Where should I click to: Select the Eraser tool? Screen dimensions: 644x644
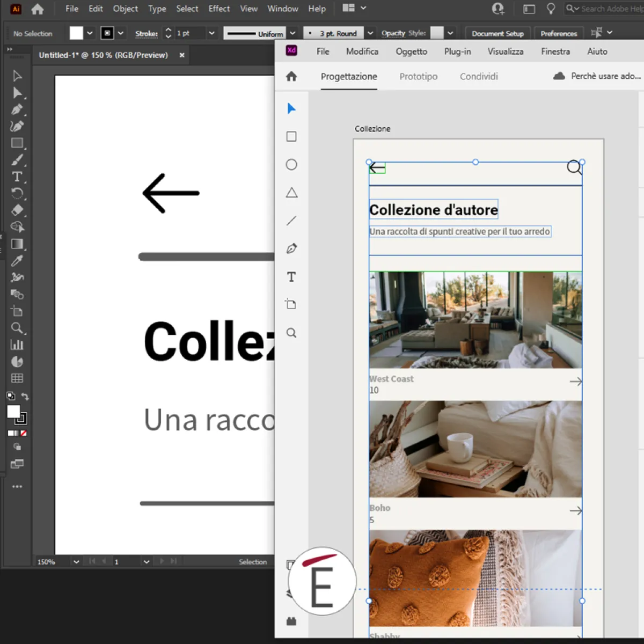[x=17, y=210]
